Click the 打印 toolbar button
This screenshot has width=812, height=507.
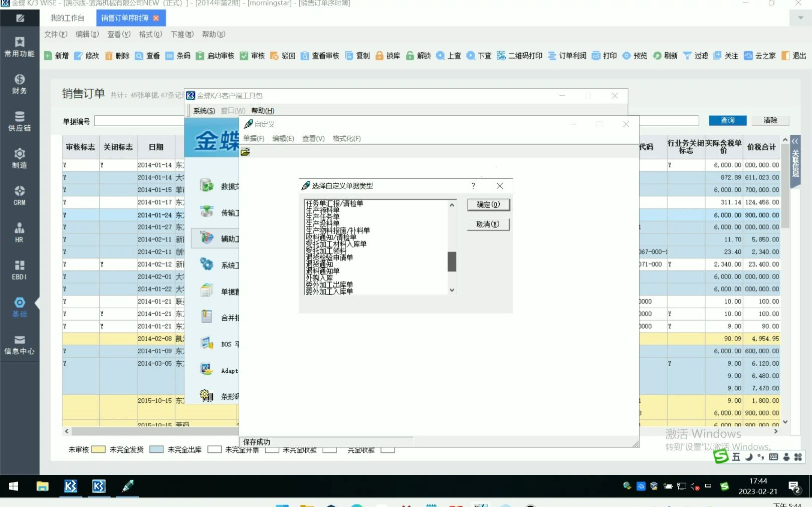click(604, 56)
